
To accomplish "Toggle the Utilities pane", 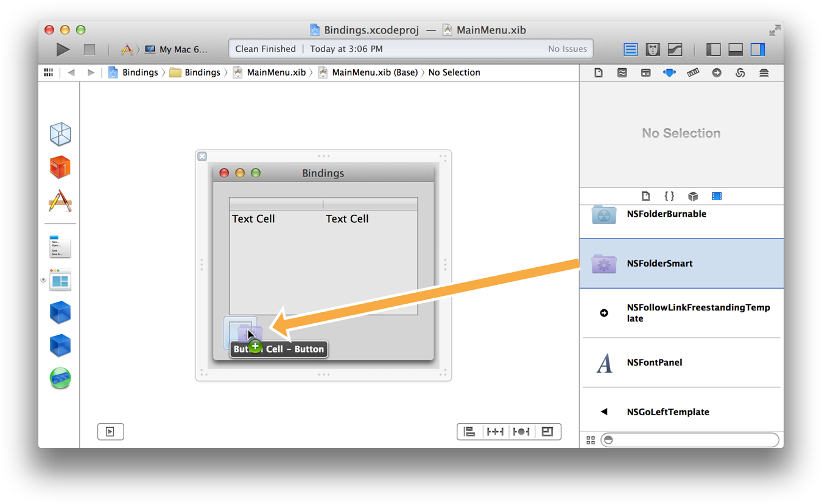I will pos(757,49).
